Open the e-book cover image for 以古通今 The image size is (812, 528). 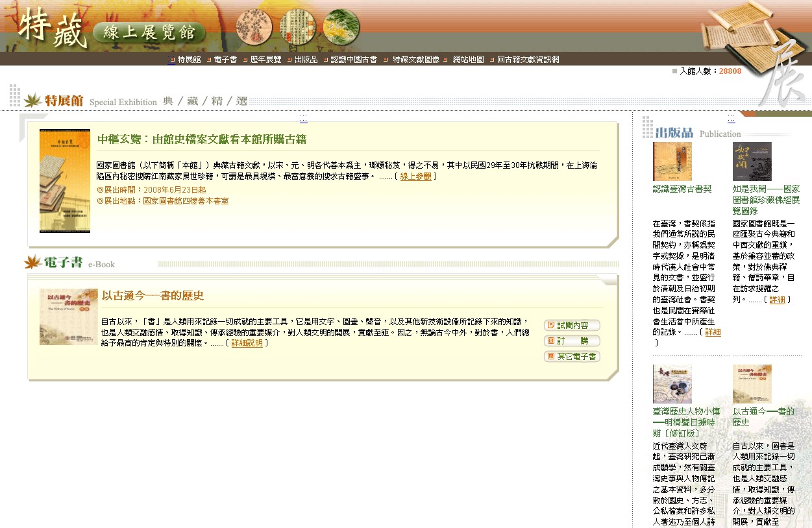point(68,317)
